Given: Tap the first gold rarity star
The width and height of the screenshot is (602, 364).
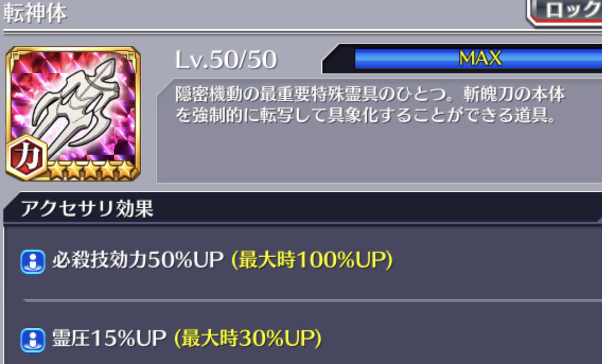Looking at the screenshot, I should (x=56, y=170).
